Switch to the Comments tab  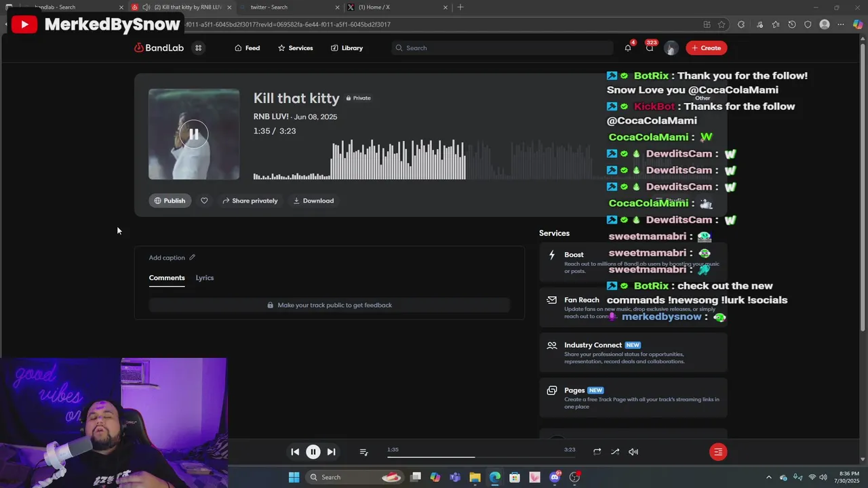[x=167, y=278]
